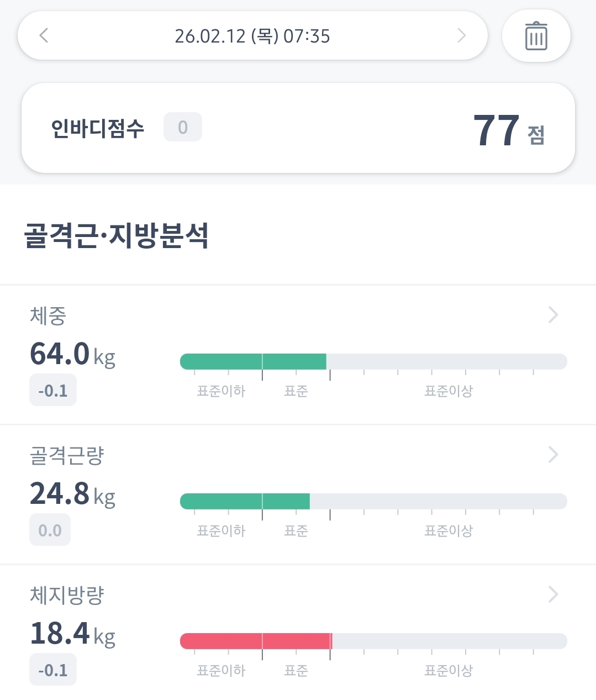The width and height of the screenshot is (596, 700).
Task: Select the 골격근·지방분석 section heading
Action: pyautogui.click(x=117, y=236)
